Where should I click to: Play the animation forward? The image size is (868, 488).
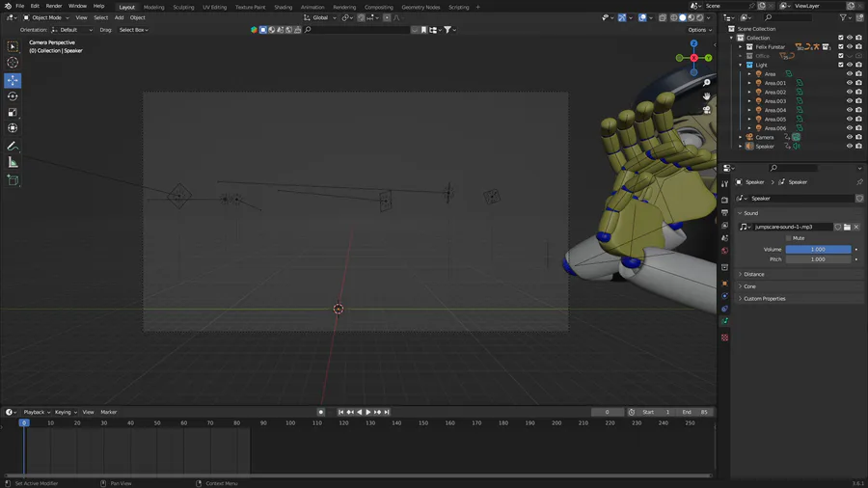coord(368,412)
